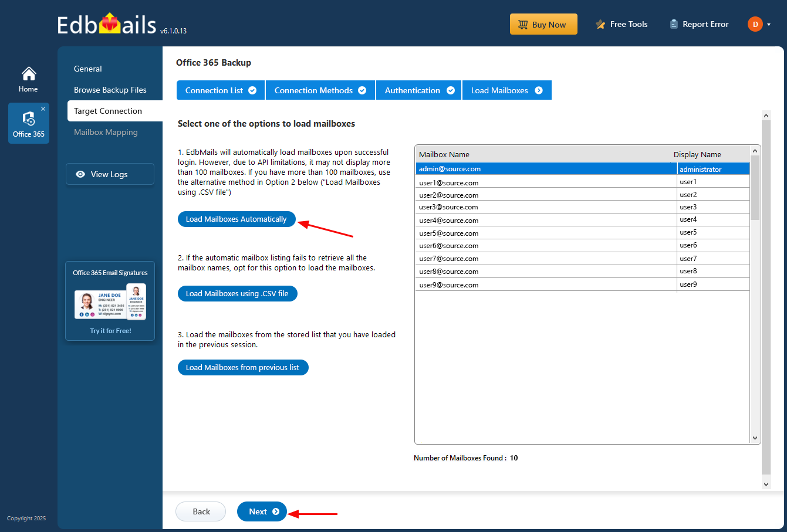The width and height of the screenshot is (787, 532).
Task: Close the Office 365 sidebar tab
Action: [43, 109]
